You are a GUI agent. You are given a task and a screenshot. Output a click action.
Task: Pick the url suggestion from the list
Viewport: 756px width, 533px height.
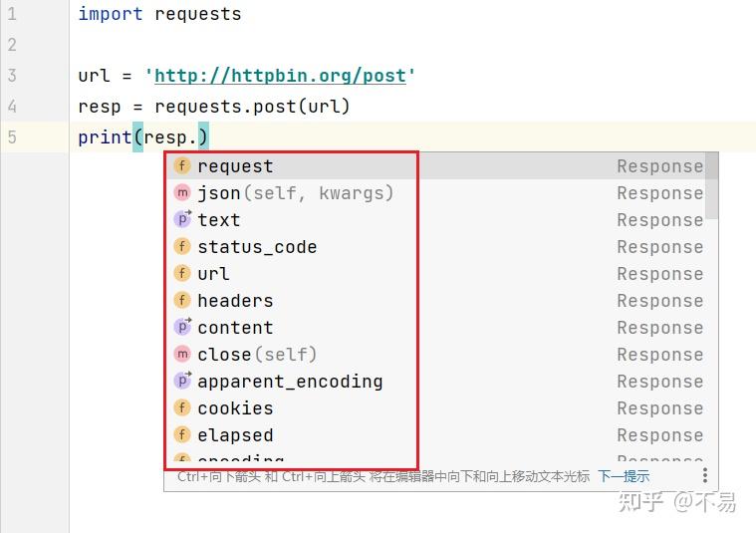pos(213,274)
